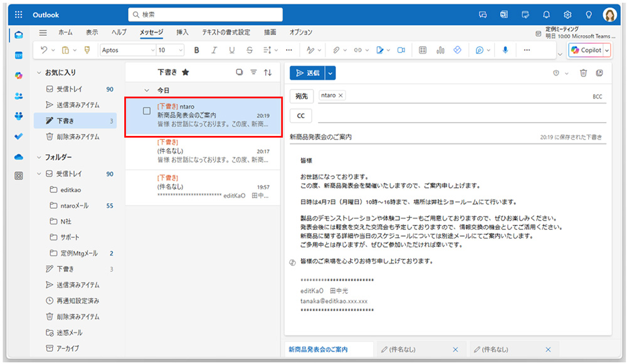Click the lightbulb tips icon
Screen dimensions: 627x364
589,15
